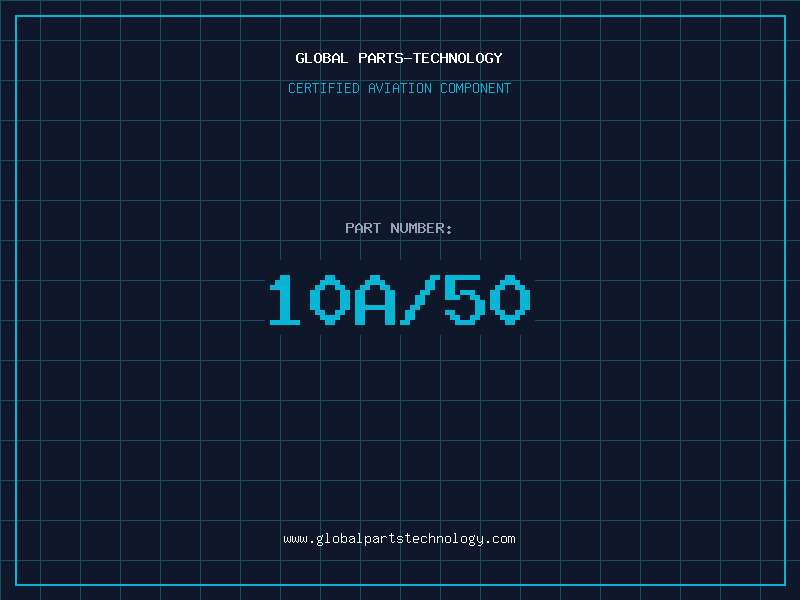Click the digit 5 in the part number
Image resolution: width=800 pixels, height=600 pixels.
pyautogui.click(x=465, y=300)
